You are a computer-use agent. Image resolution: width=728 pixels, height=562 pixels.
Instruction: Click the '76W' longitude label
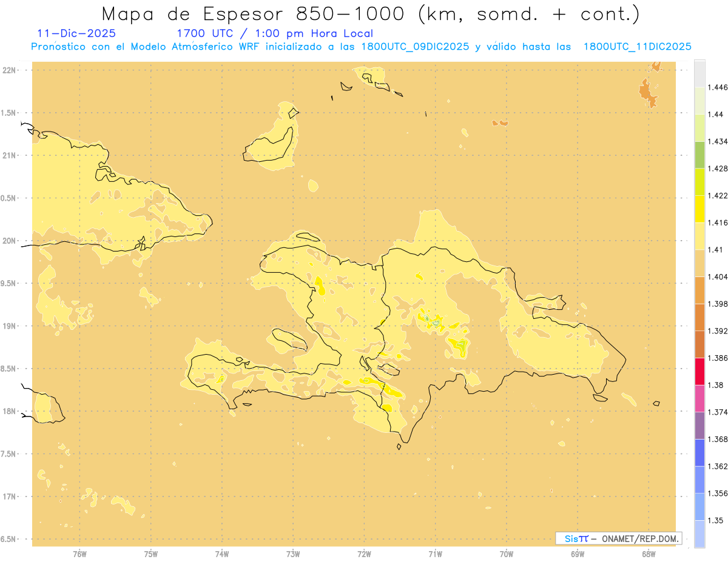pyautogui.click(x=79, y=554)
